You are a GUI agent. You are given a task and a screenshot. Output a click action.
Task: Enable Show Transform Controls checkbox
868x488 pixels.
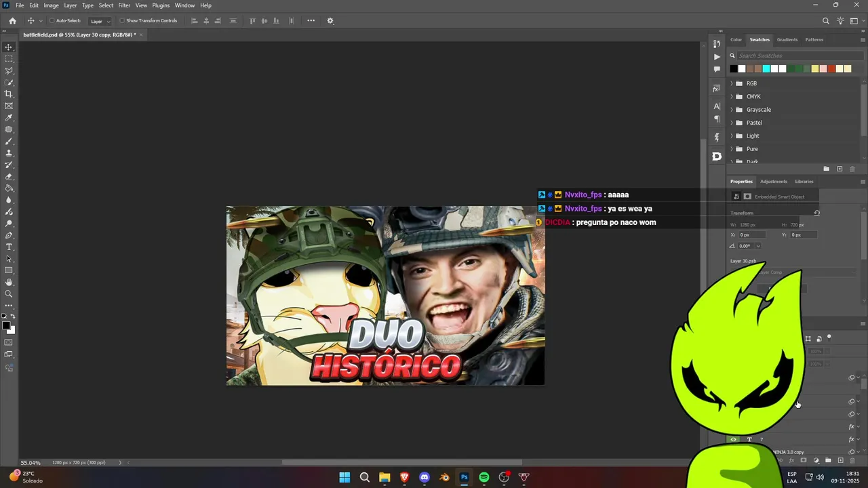pos(122,21)
